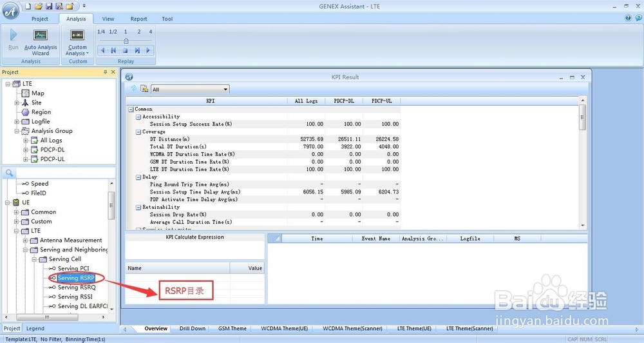Click the parameter search input field
The height and width of the screenshot is (343, 644).
pos(66,173)
